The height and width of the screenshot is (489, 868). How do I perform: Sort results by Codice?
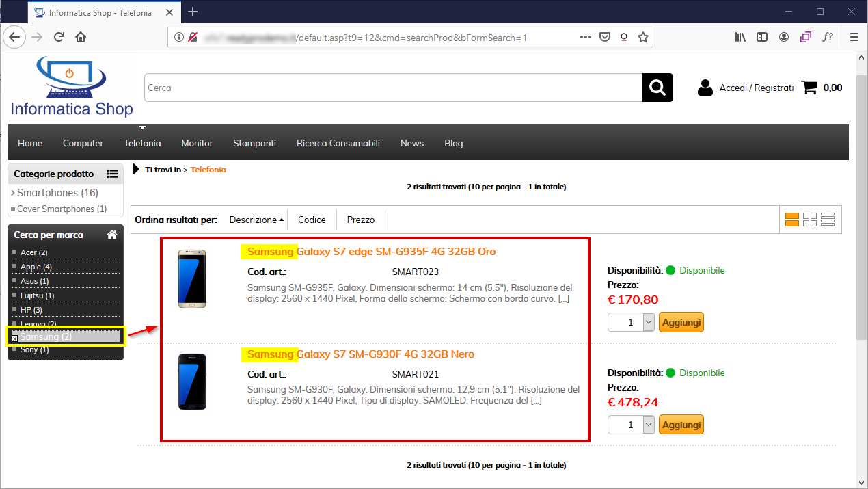[x=312, y=220]
